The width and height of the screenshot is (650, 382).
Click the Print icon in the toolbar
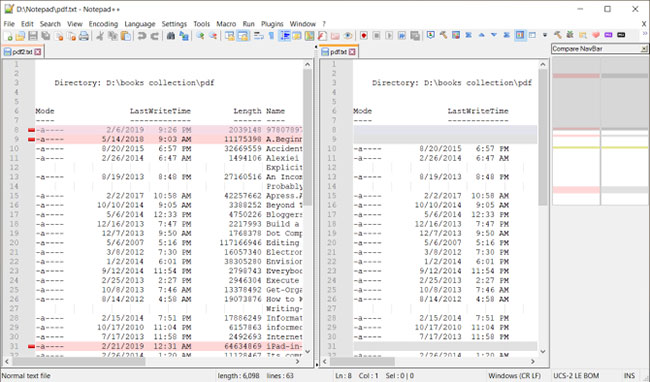point(84,36)
